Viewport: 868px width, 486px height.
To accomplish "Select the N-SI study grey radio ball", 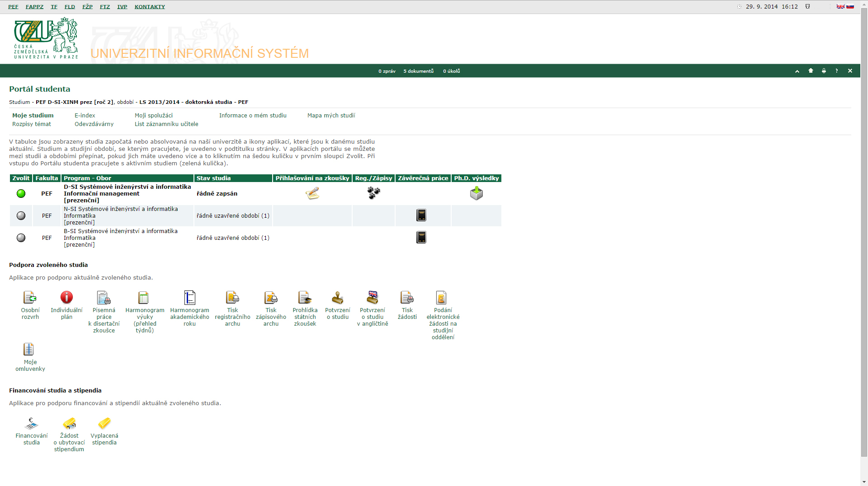I will click(21, 216).
